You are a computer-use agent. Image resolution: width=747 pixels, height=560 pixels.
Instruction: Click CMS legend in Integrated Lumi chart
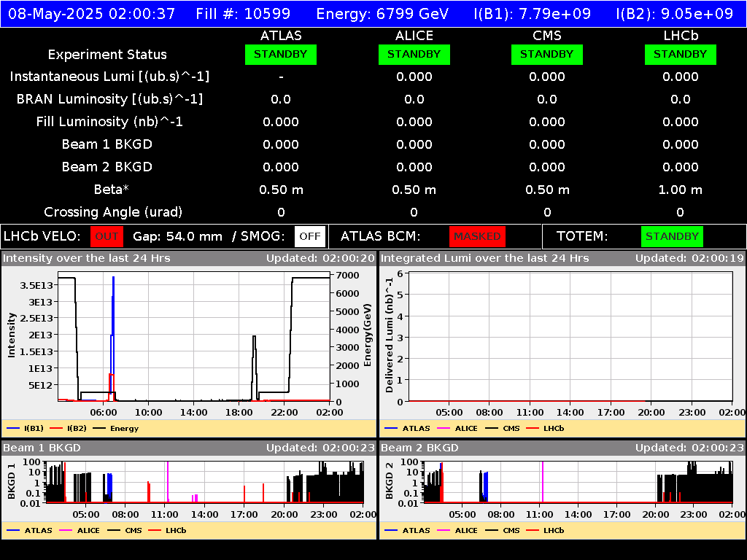pos(502,429)
